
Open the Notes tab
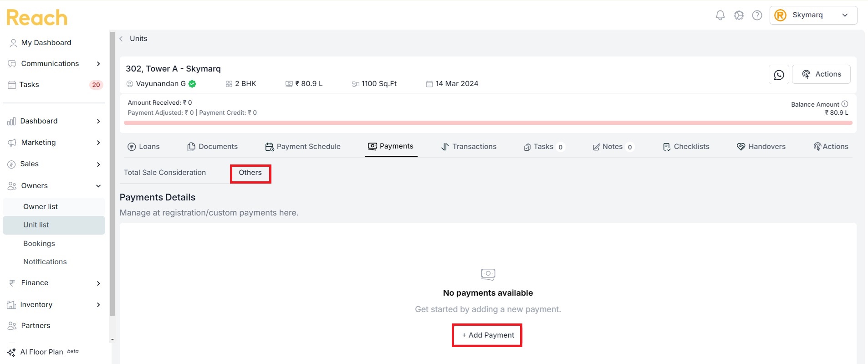(613, 147)
